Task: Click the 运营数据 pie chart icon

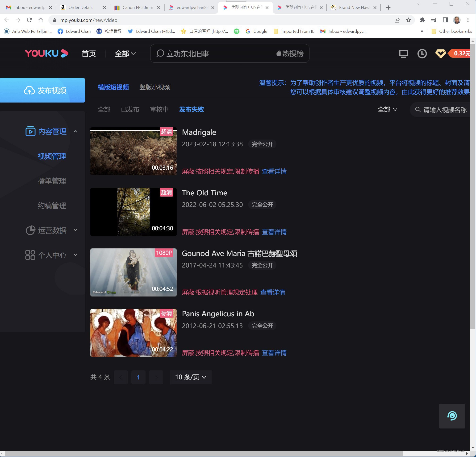Action: coord(30,230)
